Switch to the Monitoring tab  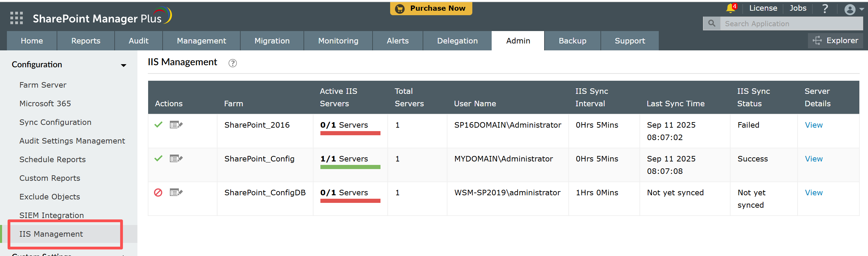[338, 41]
